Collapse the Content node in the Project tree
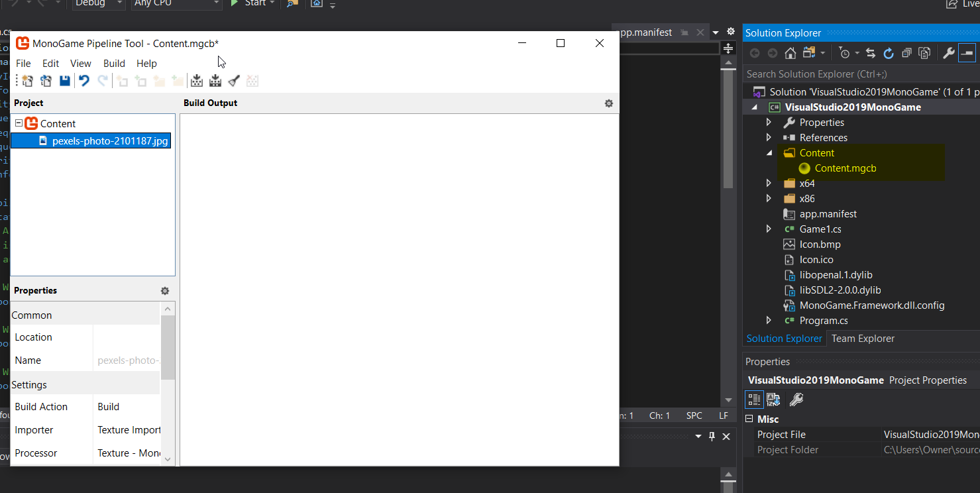 pyautogui.click(x=19, y=123)
